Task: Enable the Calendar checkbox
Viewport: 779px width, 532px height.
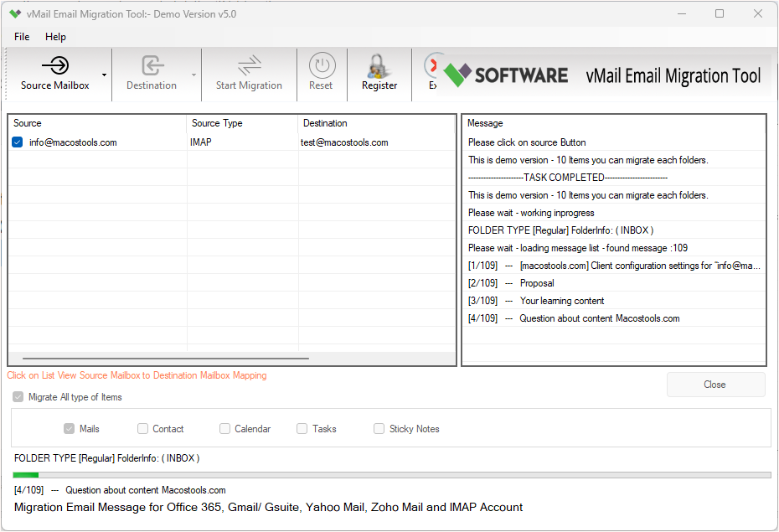Action: tap(224, 429)
